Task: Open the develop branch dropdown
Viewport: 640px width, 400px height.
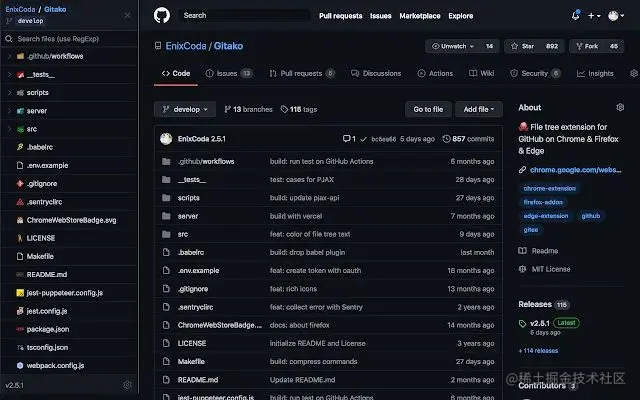Action: (x=185, y=109)
